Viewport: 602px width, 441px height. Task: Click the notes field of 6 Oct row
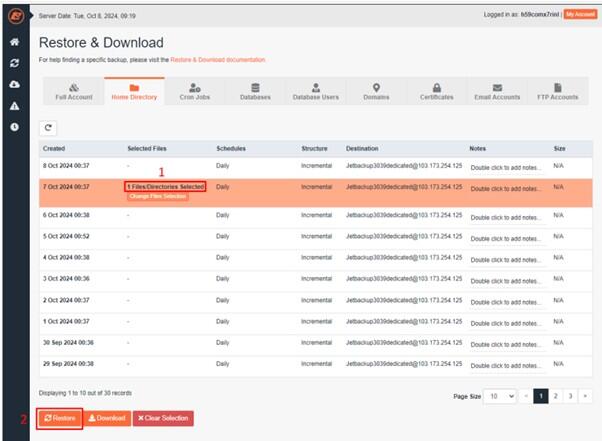pyautogui.click(x=506, y=218)
